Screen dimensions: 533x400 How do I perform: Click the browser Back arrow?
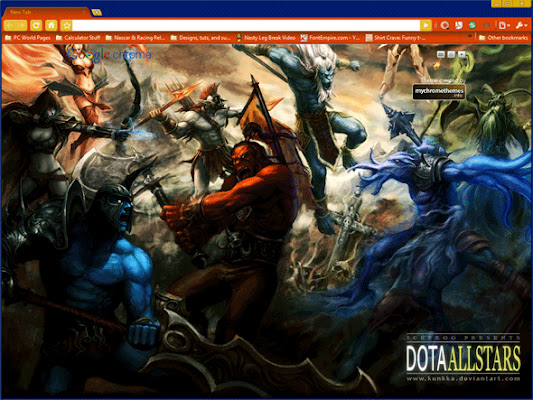(x=9, y=25)
